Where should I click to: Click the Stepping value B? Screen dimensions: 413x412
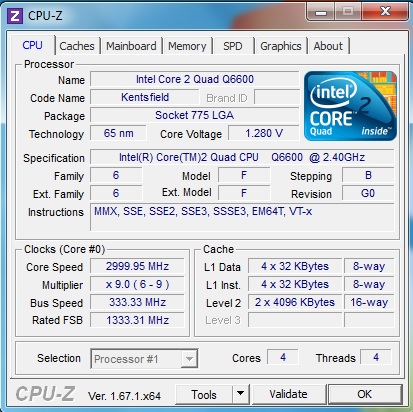(x=368, y=175)
